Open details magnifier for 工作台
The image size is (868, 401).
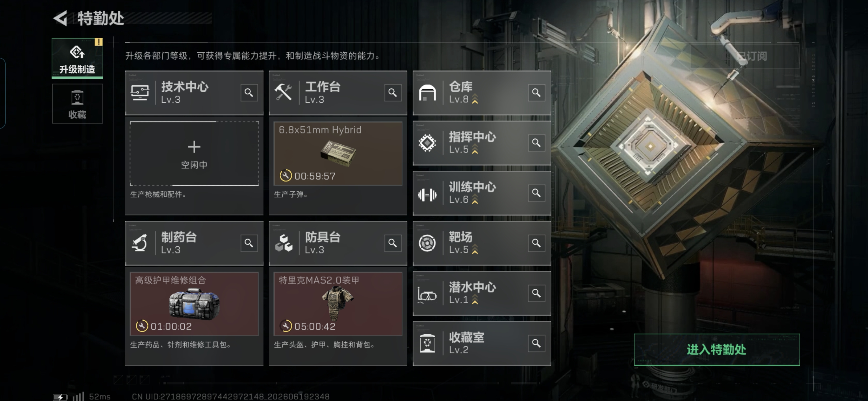tap(392, 93)
